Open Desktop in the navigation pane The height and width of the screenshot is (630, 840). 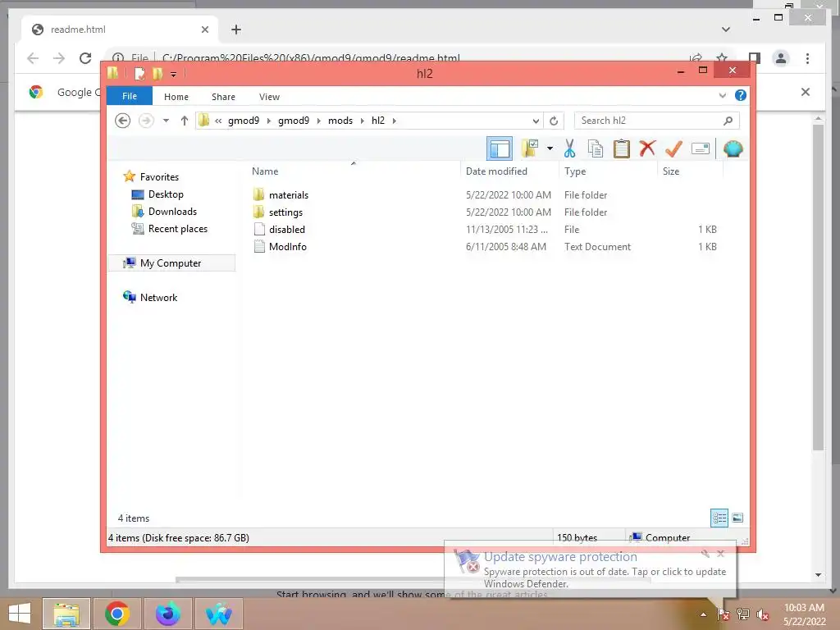166,194
